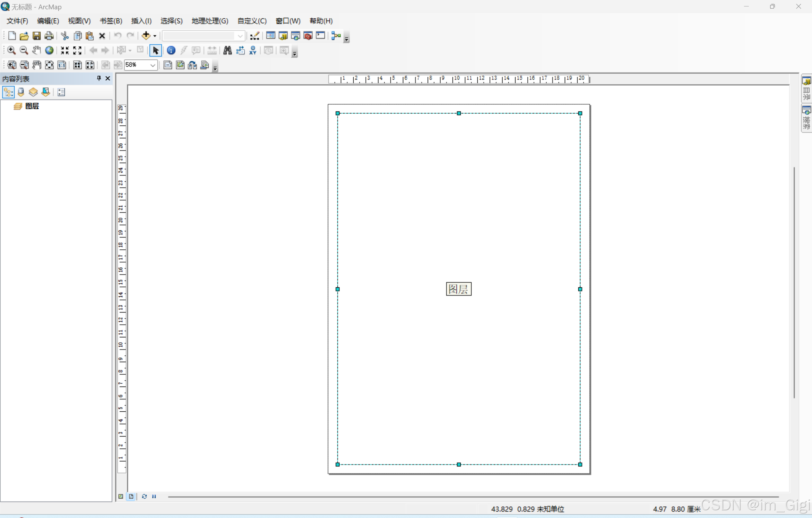Open the Identify info tool

[171, 50]
